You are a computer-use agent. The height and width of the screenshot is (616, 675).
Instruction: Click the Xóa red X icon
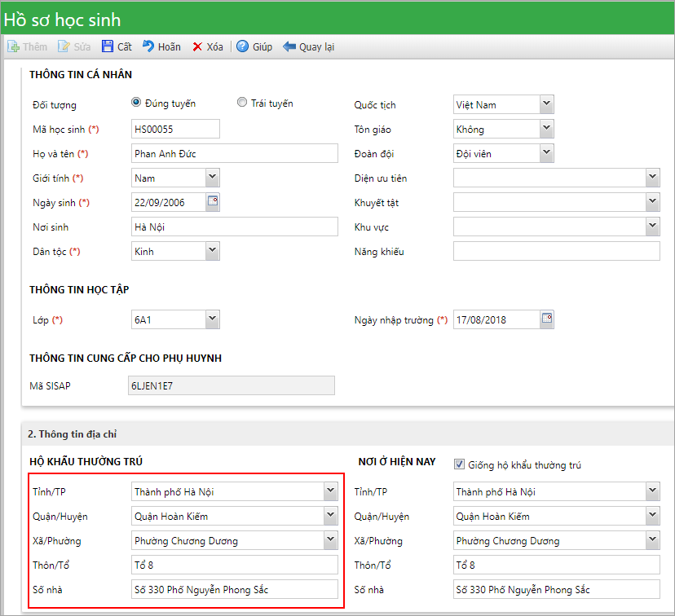[x=197, y=47]
